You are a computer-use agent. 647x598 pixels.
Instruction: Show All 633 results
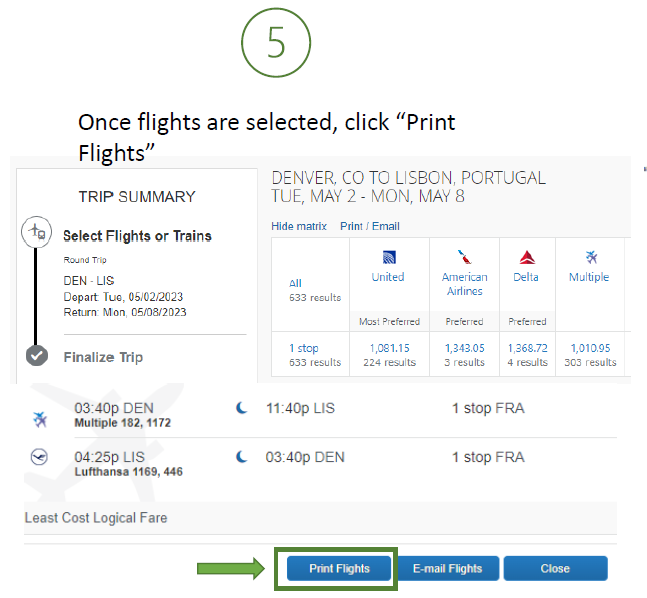click(x=296, y=283)
